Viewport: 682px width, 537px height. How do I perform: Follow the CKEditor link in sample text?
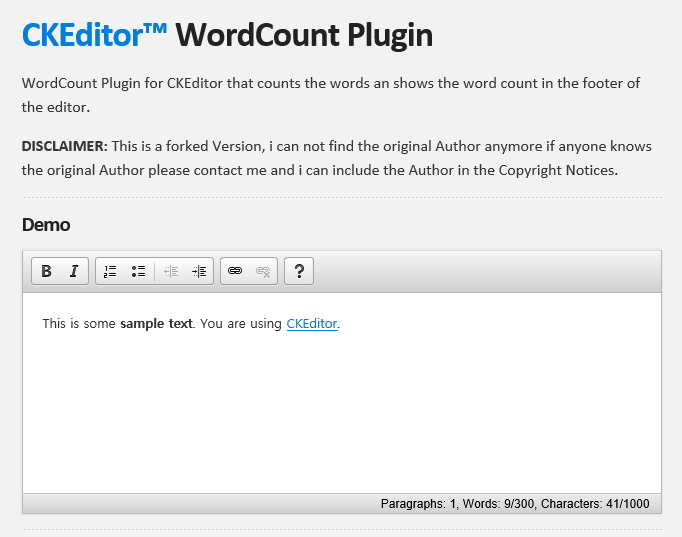coord(312,324)
